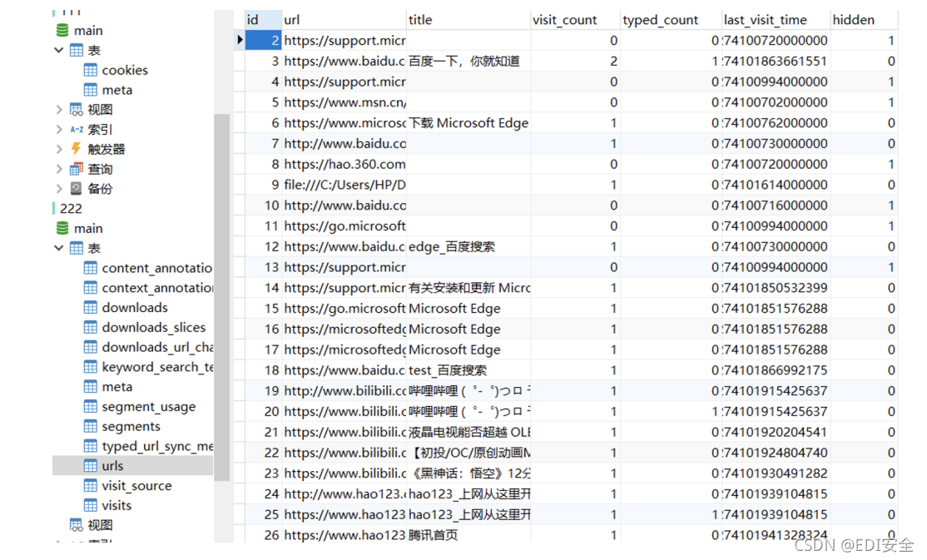Click the title column header
Viewport: 927px width, 560px height.
pyautogui.click(x=468, y=19)
